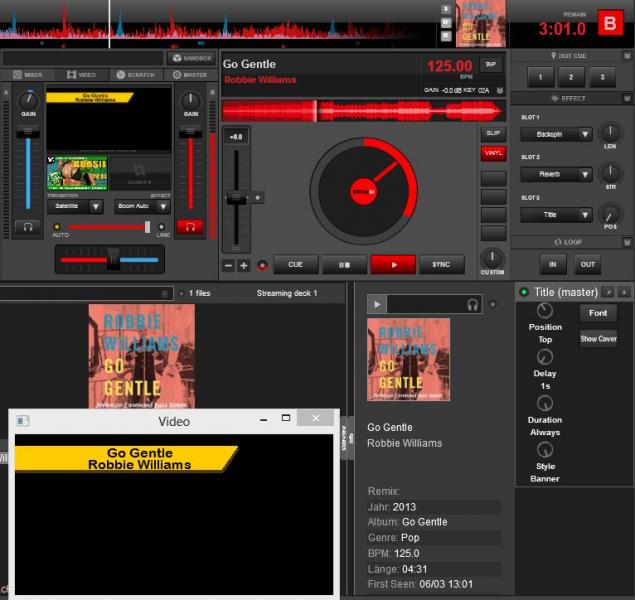Click the pitch minus button
Image resolution: width=635 pixels, height=600 pixels.
pos(228,266)
